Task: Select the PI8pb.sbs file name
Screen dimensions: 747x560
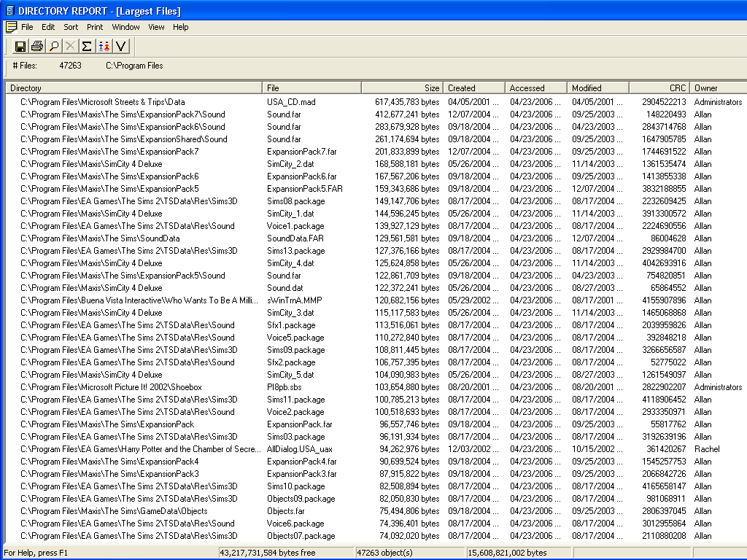Action: 285,387
